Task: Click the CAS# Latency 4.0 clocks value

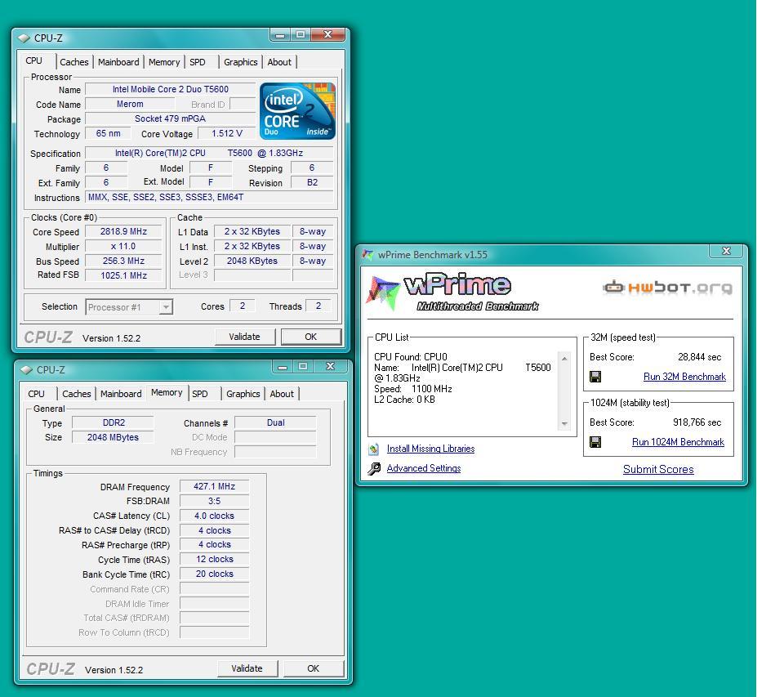Action: coord(215,516)
